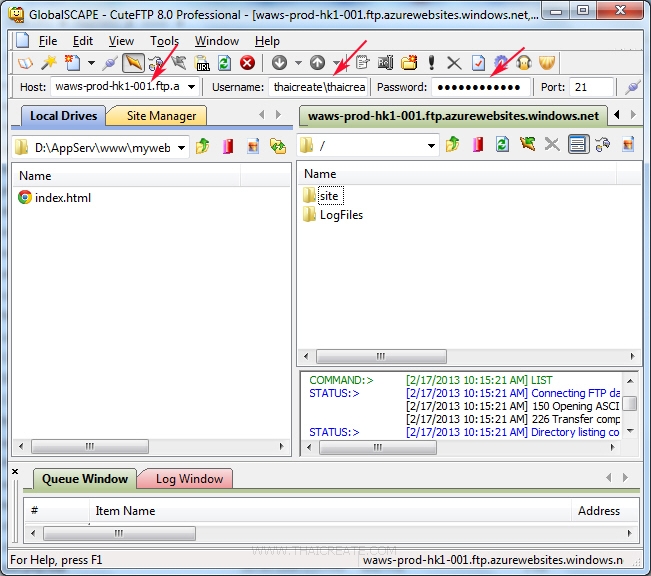Open the Window menu
The height and width of the screenshot is (576, 651).
pos(217,41)
